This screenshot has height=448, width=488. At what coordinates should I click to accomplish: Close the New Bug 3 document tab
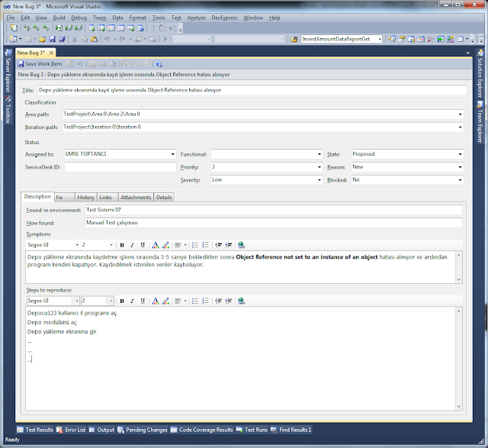click(51, 53)
